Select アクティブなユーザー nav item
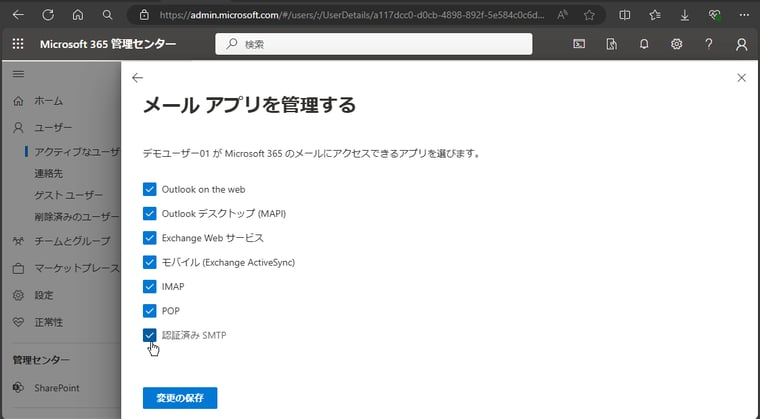 [x=77, y=152]
